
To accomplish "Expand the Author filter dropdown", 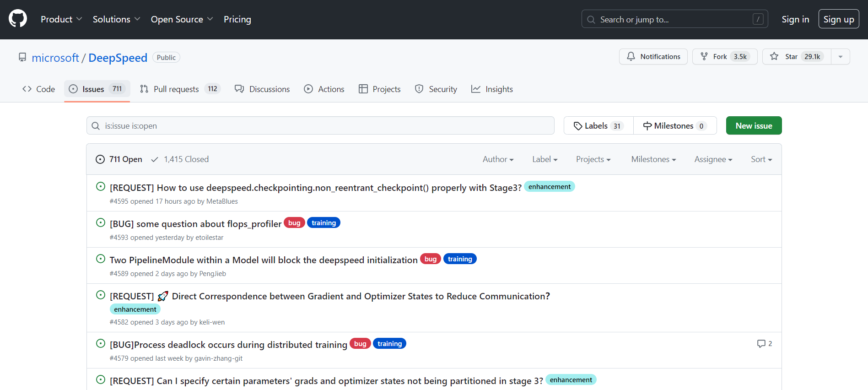I will (x=498, y=159).
